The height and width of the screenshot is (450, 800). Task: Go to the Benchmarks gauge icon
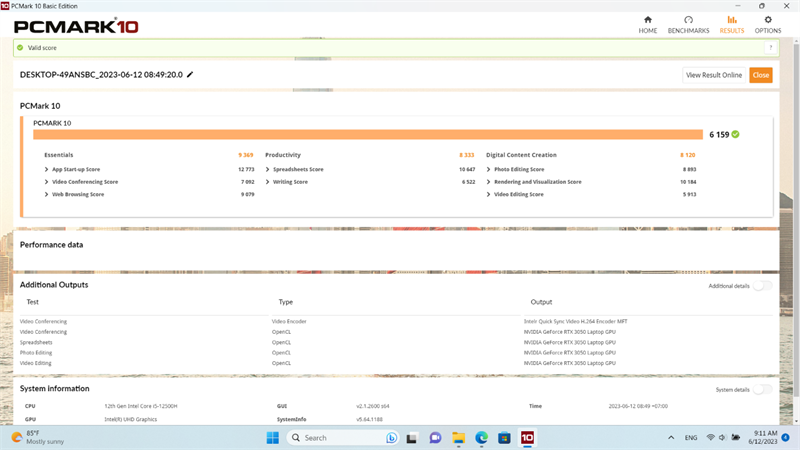(688, 20)
